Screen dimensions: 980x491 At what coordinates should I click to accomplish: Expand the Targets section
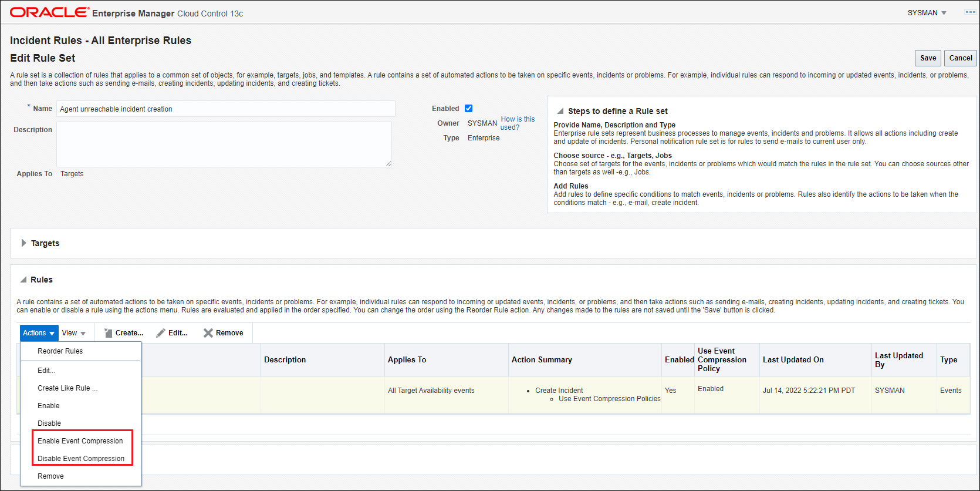[x=24, y=243]
